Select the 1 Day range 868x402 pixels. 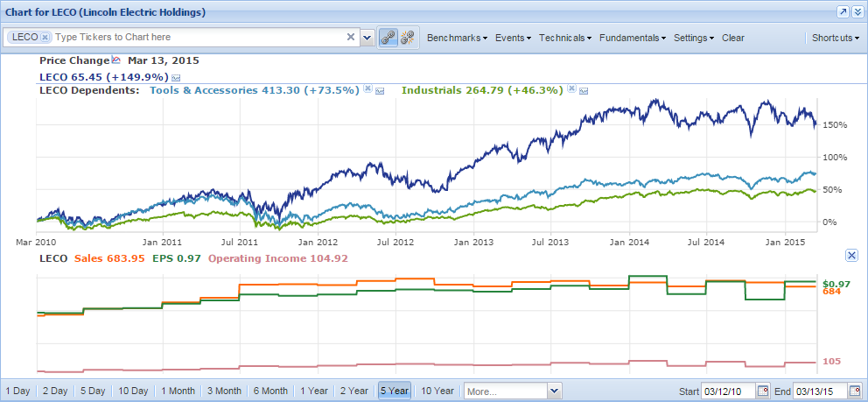click(x=17, y=391)
